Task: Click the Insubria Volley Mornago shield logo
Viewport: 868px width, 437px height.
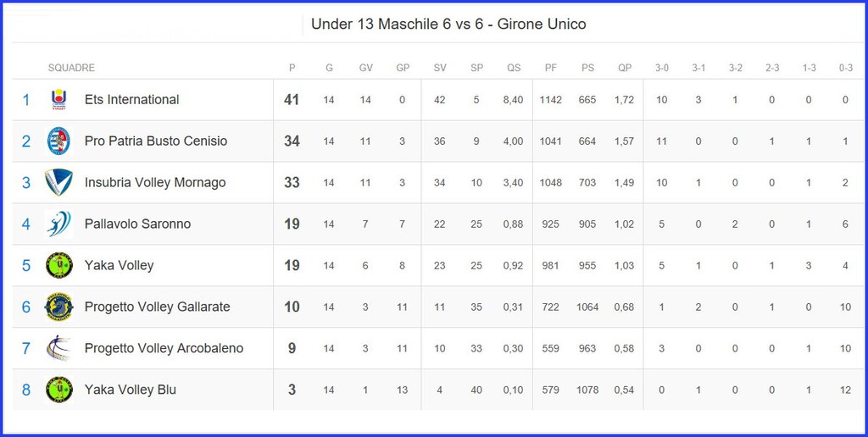Action: click(x=58, y=182)
